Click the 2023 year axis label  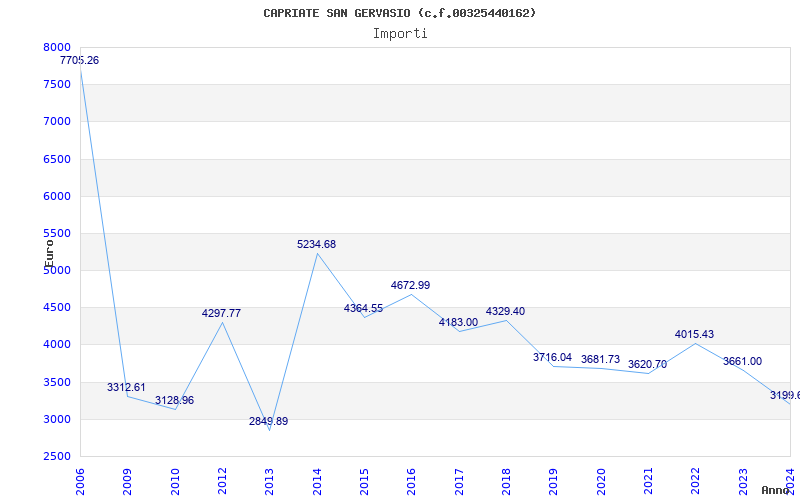[743, 482]
